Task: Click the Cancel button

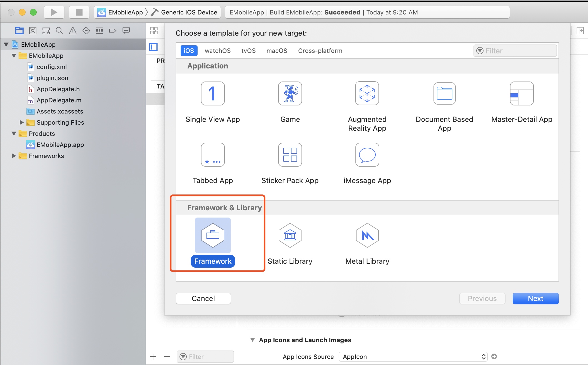Action: [203, 299]
